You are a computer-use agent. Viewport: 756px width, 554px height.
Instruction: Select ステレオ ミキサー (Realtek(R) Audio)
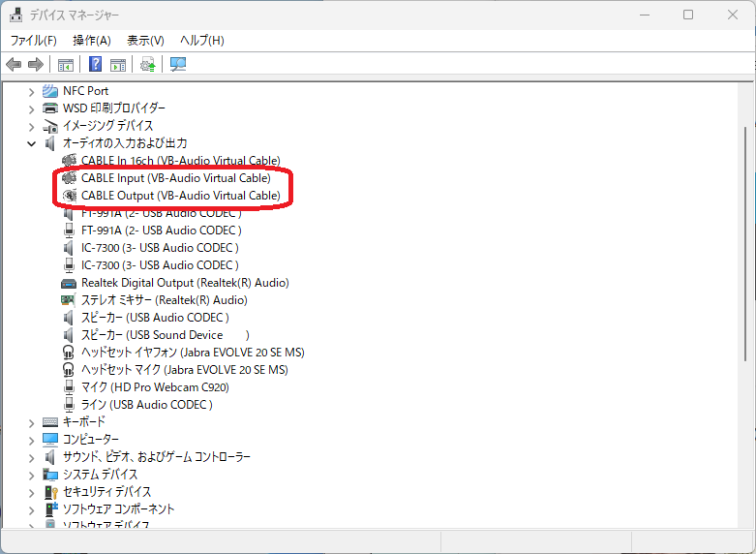(x=165, y=299)
